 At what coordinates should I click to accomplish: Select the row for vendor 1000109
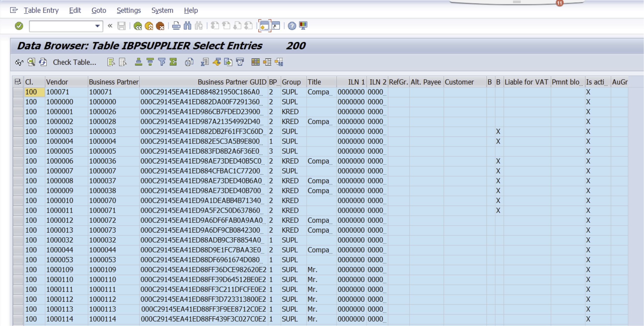coord(18,270)
